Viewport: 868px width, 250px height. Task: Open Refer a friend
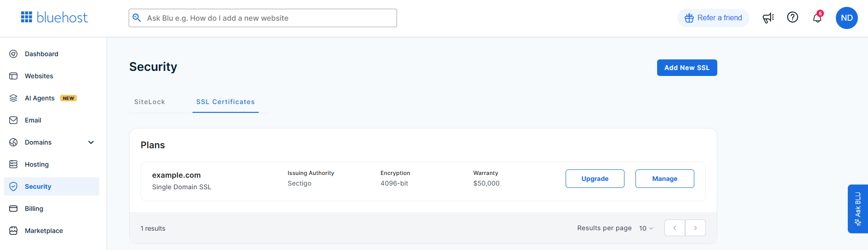[713, 18]
